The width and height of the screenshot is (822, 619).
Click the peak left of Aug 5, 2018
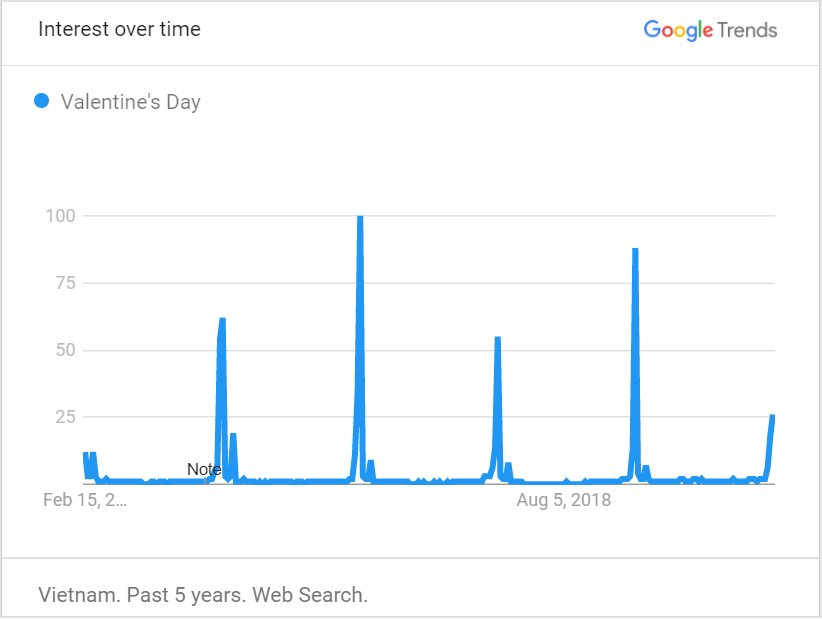tap(497, 339)
